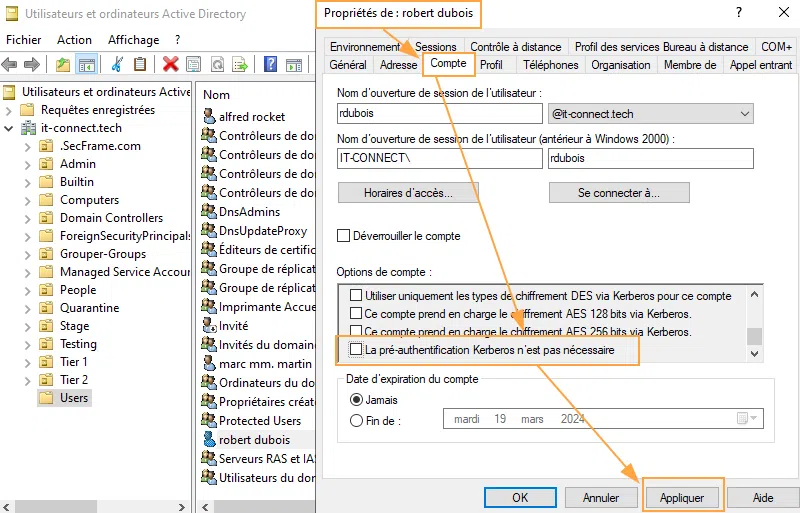Click the Serveurs RAS group icon

(209, 458)
